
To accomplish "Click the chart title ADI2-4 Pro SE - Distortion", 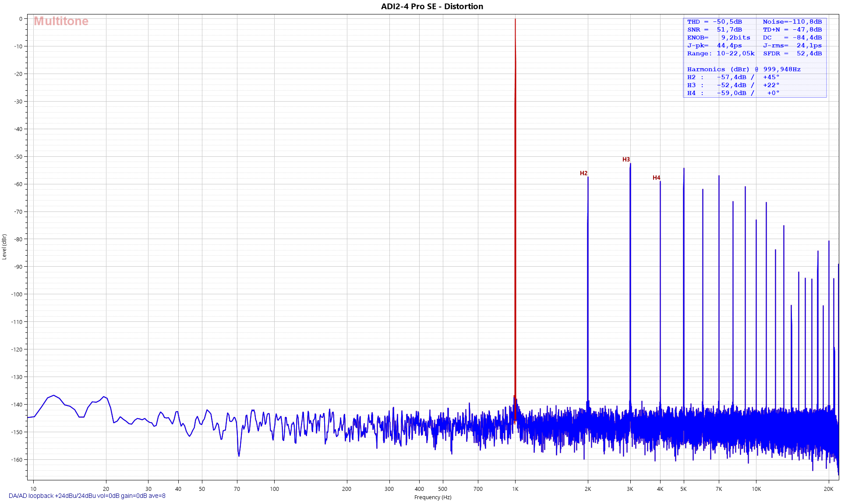I will [432, 6].
